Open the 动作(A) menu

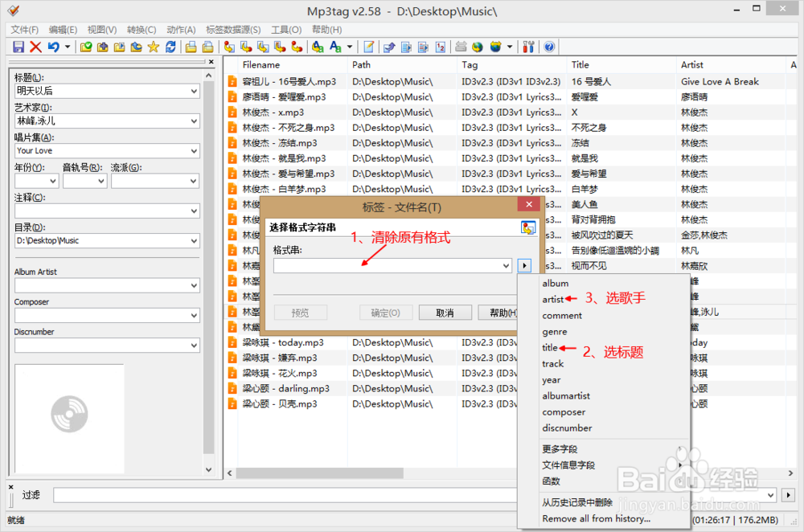(x=181, y=30)
